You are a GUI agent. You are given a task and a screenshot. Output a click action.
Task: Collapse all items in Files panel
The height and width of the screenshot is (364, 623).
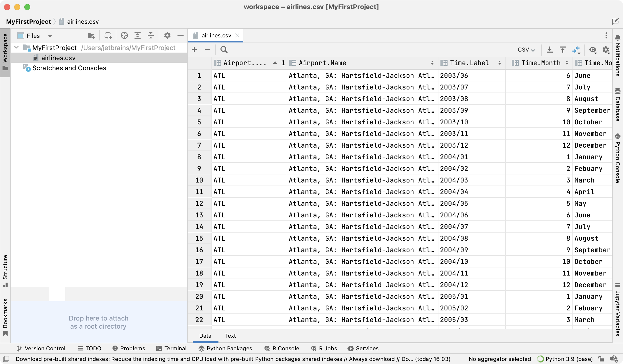[151, 36]
